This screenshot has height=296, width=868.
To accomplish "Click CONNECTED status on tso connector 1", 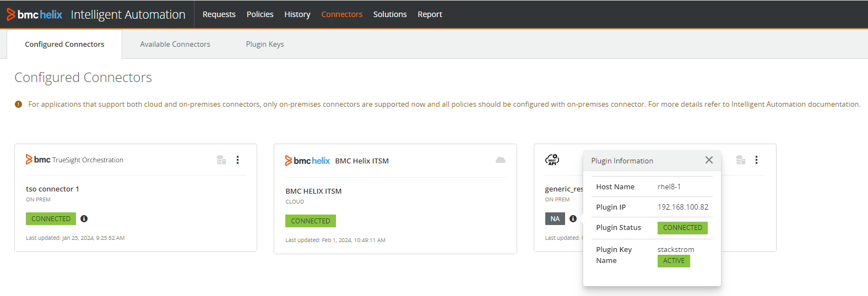I will point(51,218).
